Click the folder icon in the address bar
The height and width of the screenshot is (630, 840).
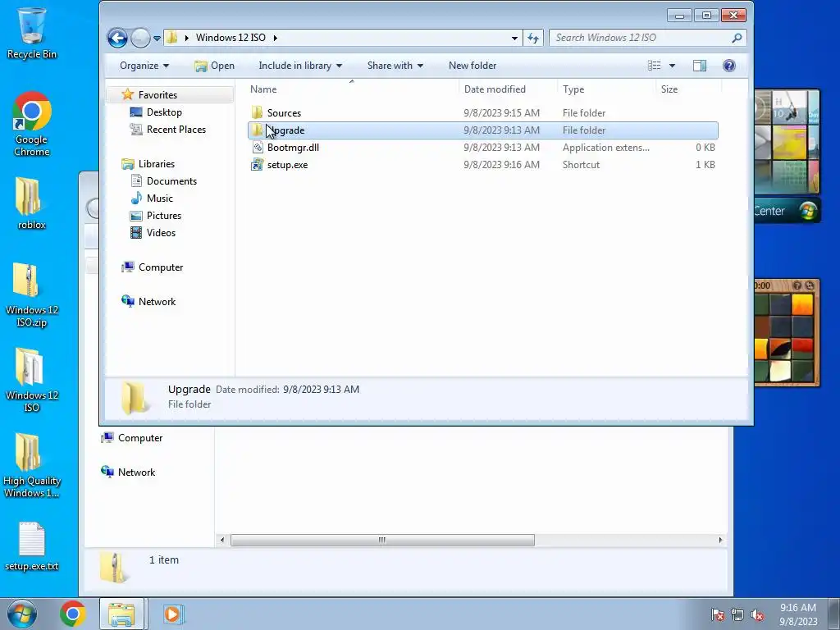point(171,38)
